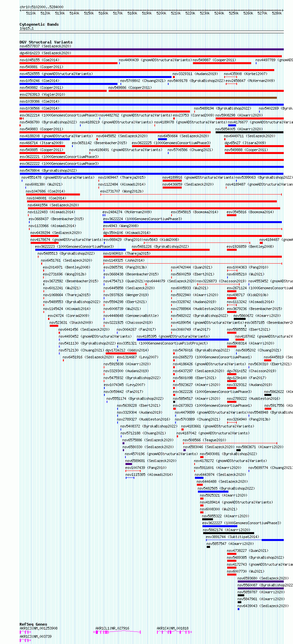Click the AKR1C3|NM_003739 gene label

(x=36, y=636)
